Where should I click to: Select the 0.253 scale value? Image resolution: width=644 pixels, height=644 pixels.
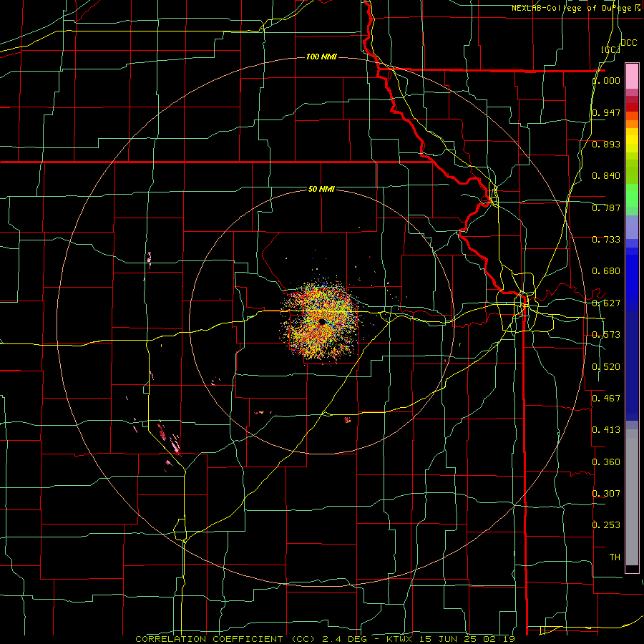point(606,525)
